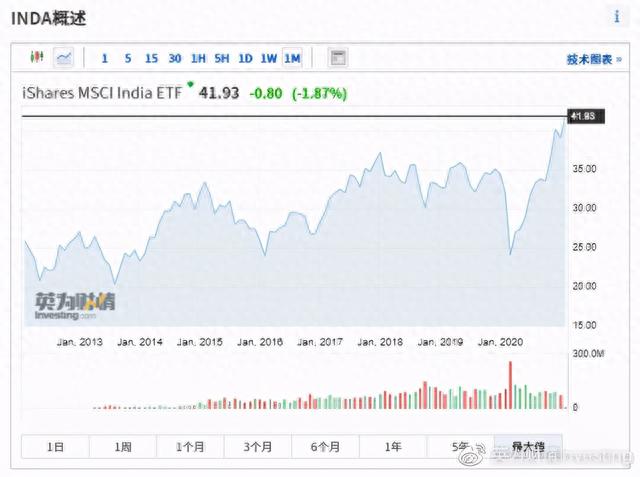Show the 1周 one-week range
640x477 pixels.
(x=123, y=446)
